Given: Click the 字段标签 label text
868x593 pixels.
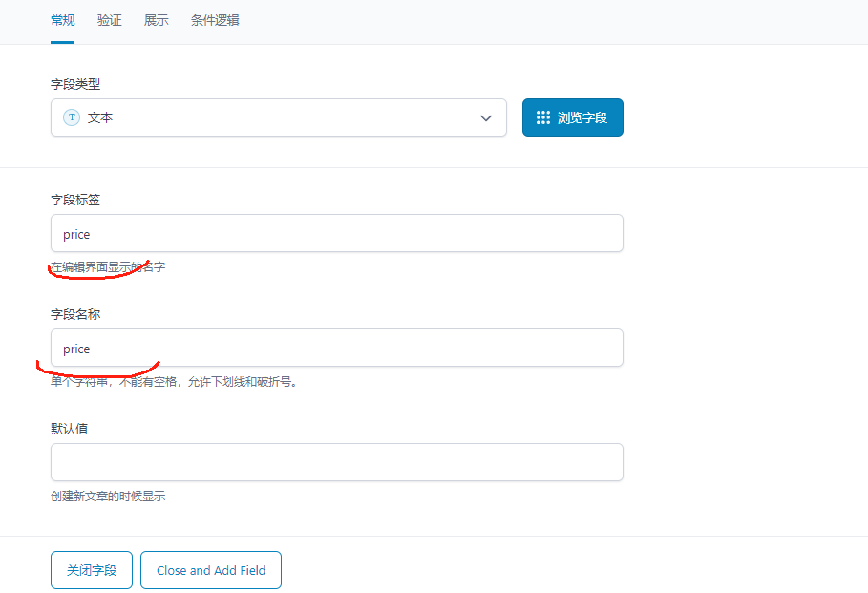Looking at the screenshot, I should coord(75,200).
